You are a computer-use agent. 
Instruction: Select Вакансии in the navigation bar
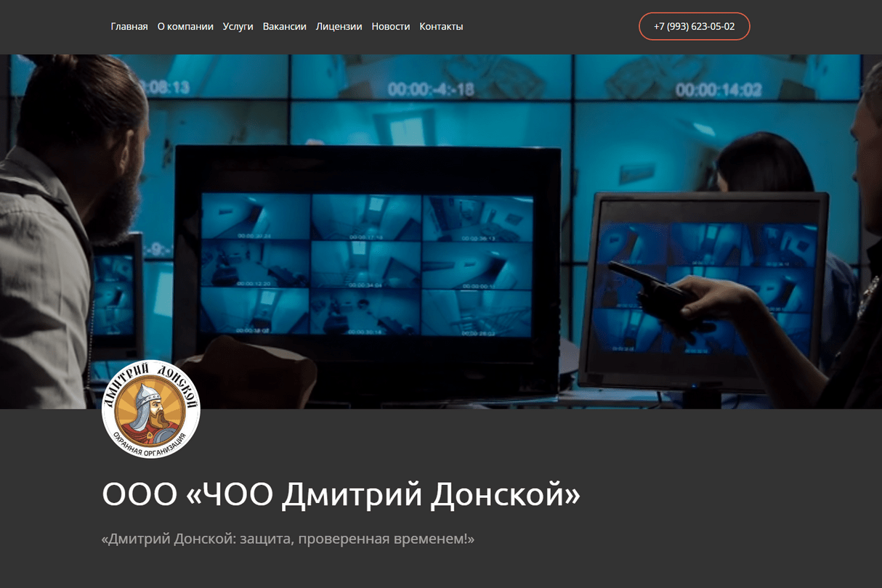285,27
